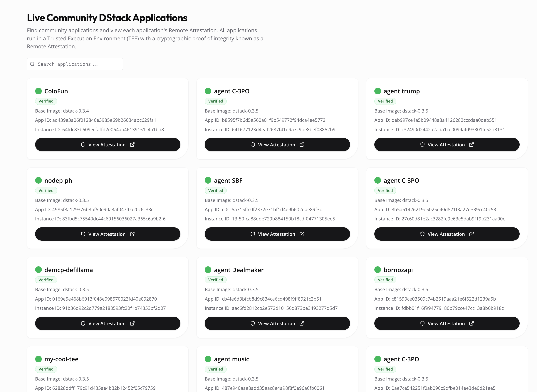The width and height of the screenshot is (537, 392).
Task: Click the shield icon on ColoFun's attestation button
Action: [83, 145]
